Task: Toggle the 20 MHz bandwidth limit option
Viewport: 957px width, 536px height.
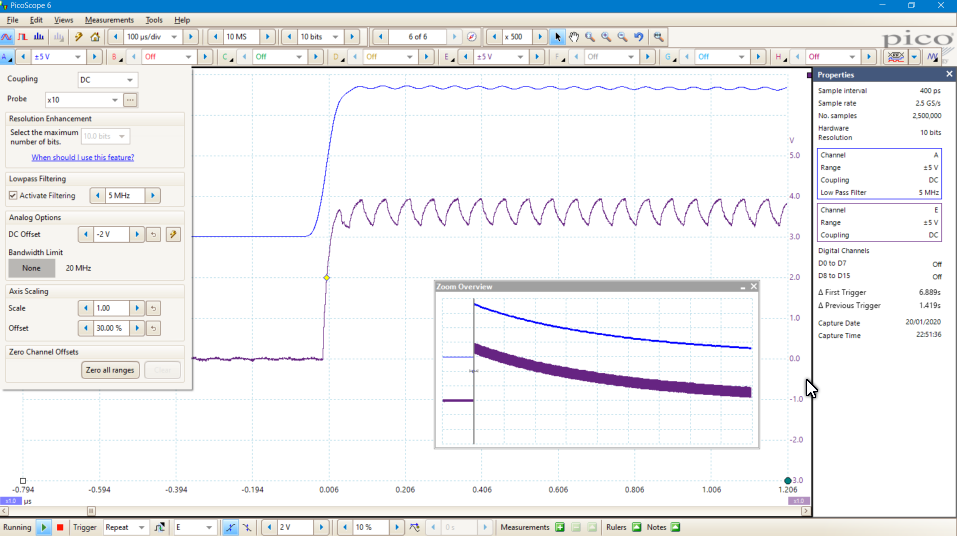Action: 79,268
